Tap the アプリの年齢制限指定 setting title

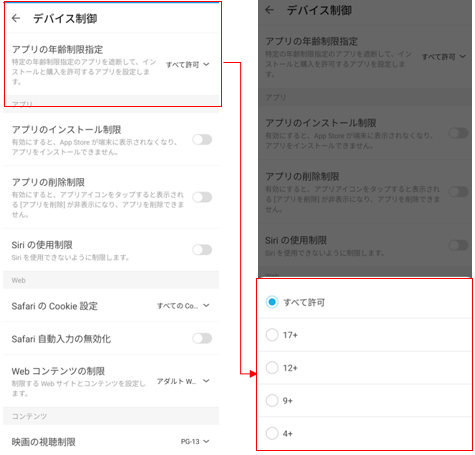[57, 49]
